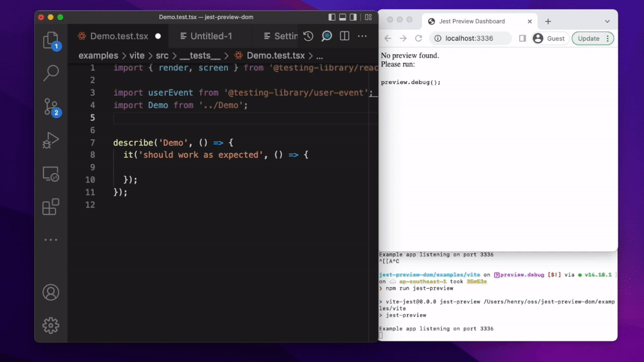Open the editor More Actions ellipsis menu
The height and width of the screenshot is (362, 644).
click(363, 36)
